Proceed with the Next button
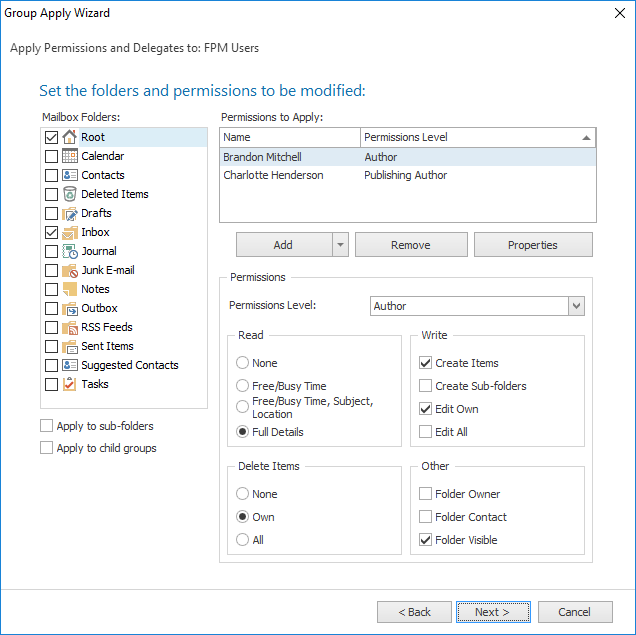This screenshot has height=635, width=636. pos(493,612)
